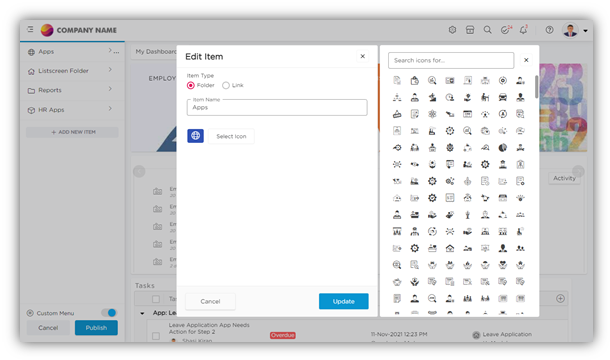Open the Leave Application link

(507, 334)
